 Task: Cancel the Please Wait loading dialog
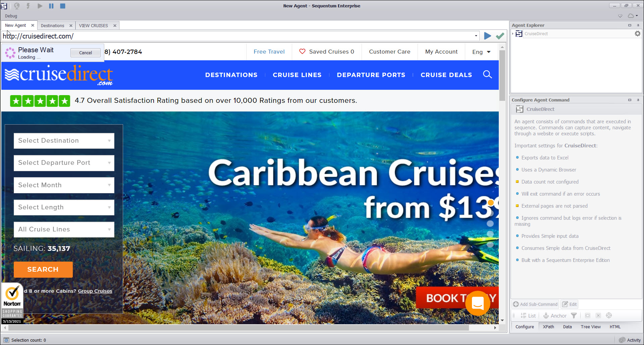pos(86,53)
